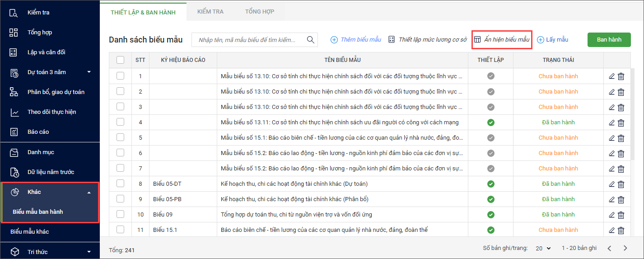The width and height of the screenshot is (644, 259).
Task: Check the checkbox for row 5
Action: point(120,137)
